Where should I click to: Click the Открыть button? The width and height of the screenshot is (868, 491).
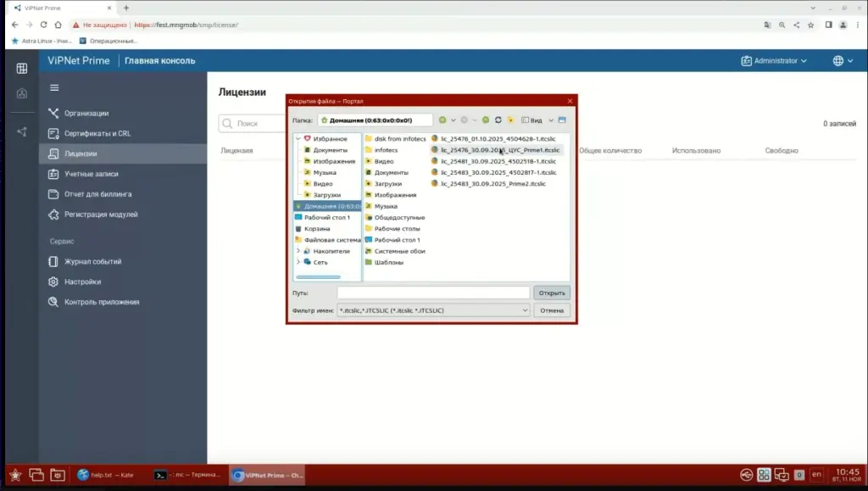point(552,293)
